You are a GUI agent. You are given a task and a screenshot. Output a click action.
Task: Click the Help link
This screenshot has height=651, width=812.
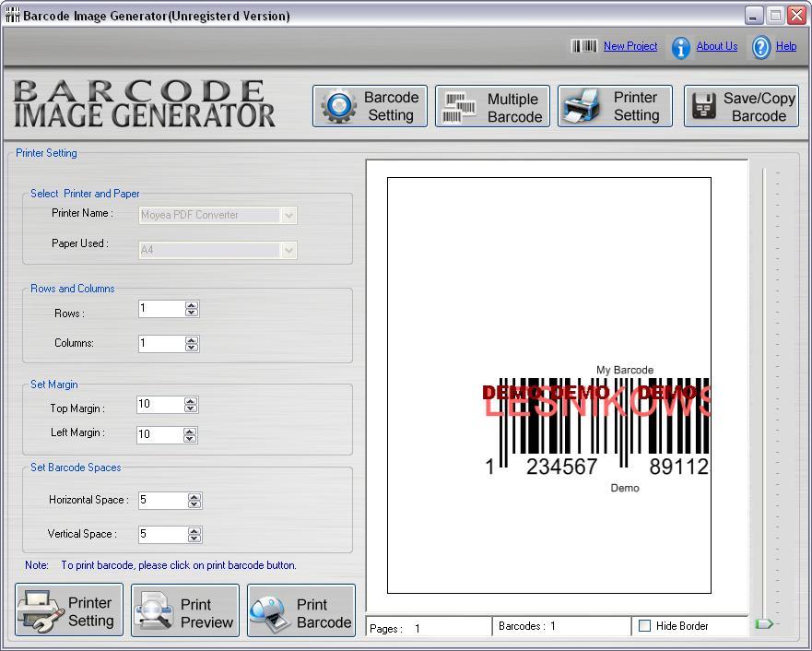tap(786, 46)
